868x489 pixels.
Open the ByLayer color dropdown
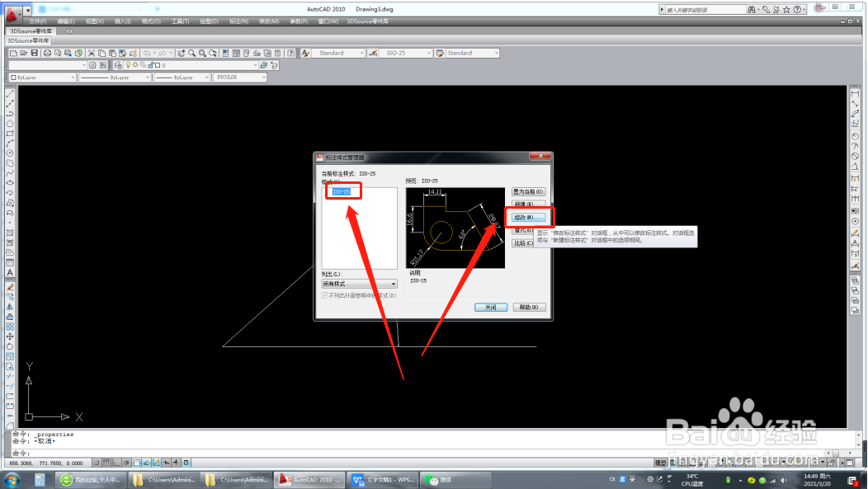pyautogui.click(x=42, y=78)
